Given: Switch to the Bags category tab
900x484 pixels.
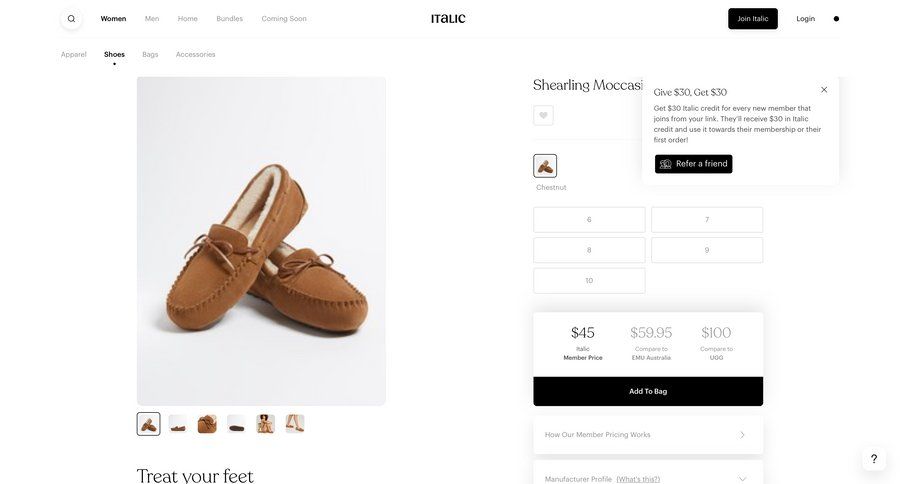Looking at the screenshot, I should (150, 54).
